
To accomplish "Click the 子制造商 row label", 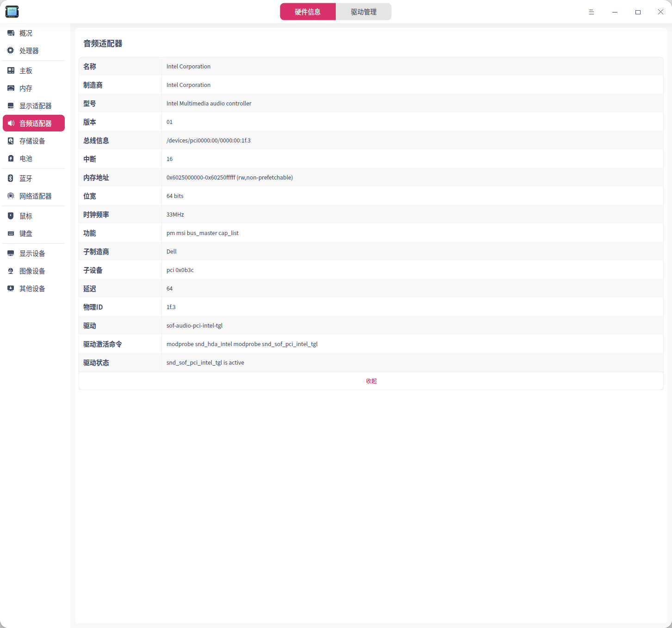I will (x=96, y=251).
